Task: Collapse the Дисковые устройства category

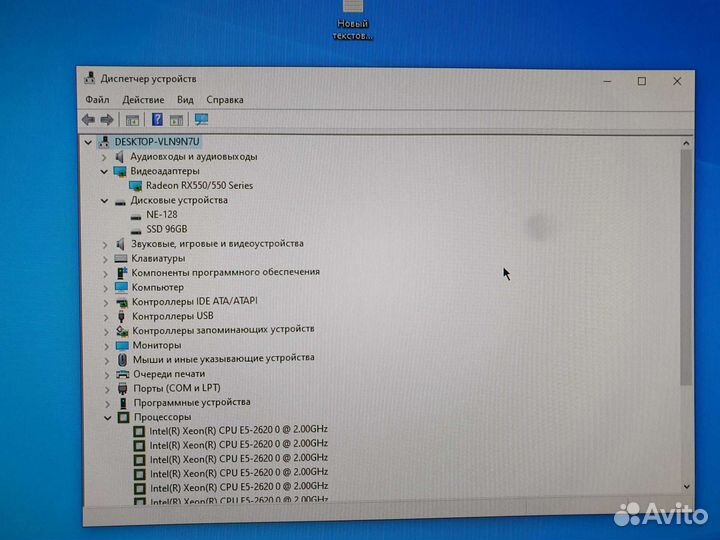Action: tap(104, 200)
